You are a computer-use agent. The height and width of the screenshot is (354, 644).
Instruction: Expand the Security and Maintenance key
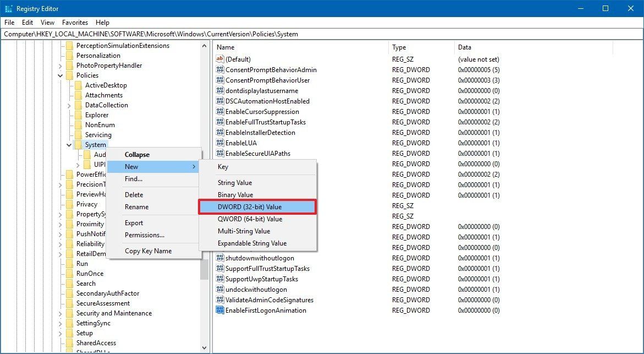[x=59, y=313]
